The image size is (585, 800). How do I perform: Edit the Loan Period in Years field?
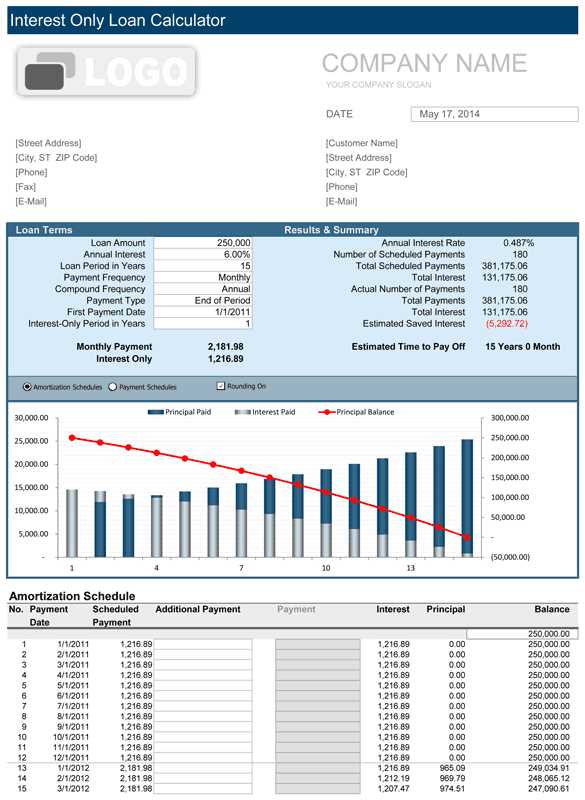[202, 266]
